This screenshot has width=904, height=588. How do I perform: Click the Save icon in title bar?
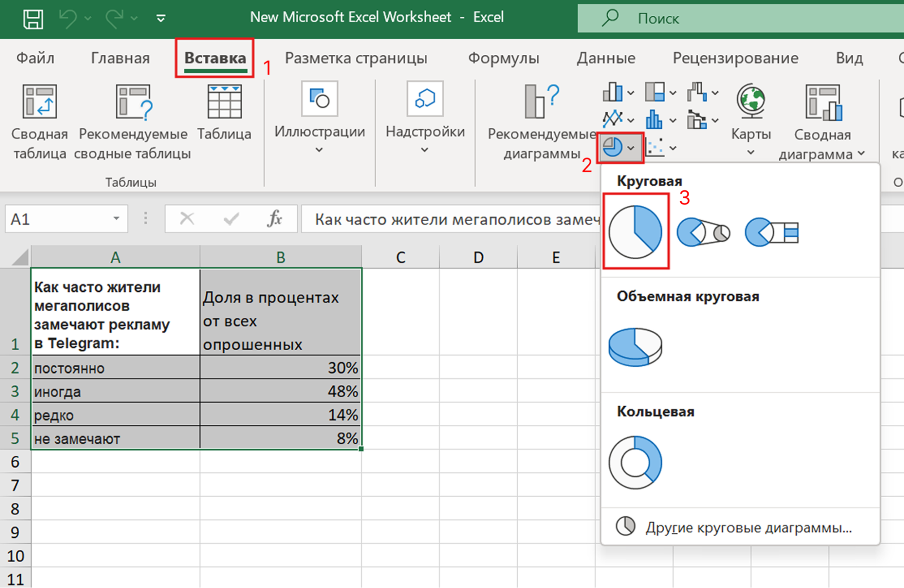click(x=33, y=19)
